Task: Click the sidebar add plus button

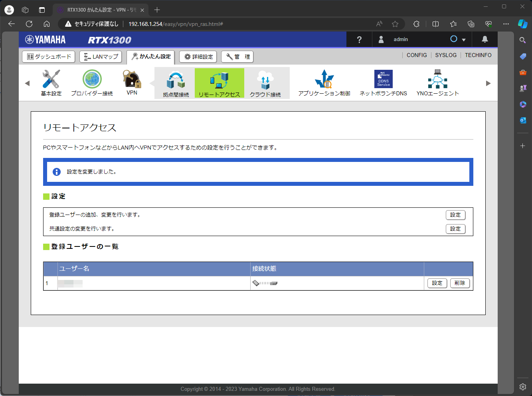Action: point(523,146)
